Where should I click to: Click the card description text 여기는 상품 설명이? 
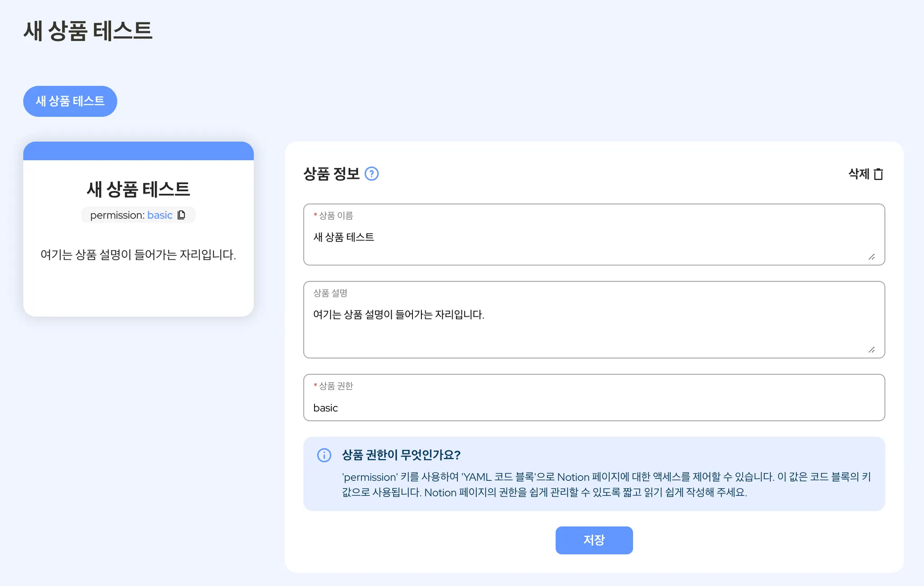point(138,255)
